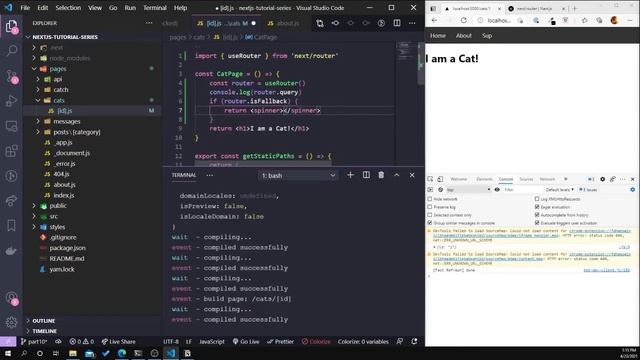Uncheck Group similar messages in console
640x360 pixels.
(x=430, y=223)
